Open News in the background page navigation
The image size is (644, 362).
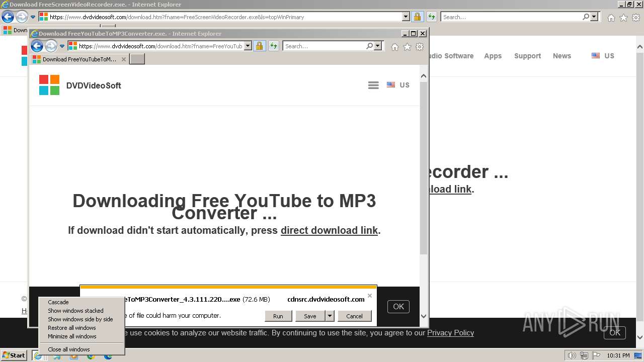(561, 56)
